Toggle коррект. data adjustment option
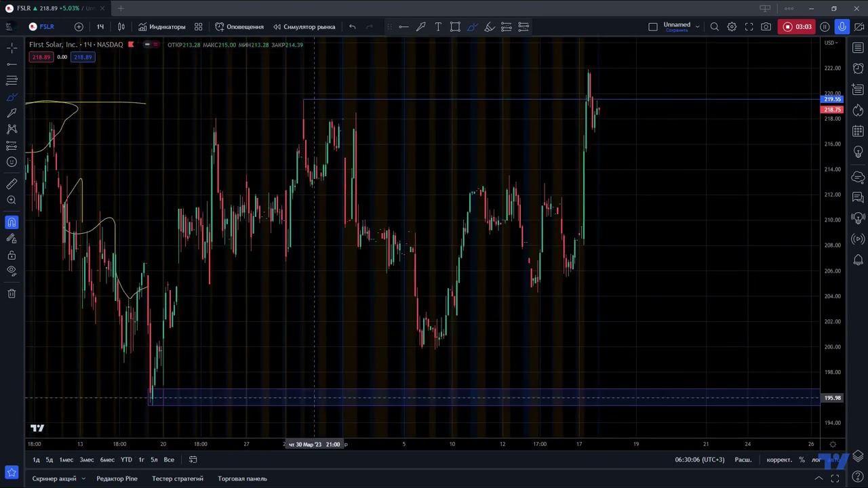The height and width of the screenshot is (488, 868). [x=779, y=460]
